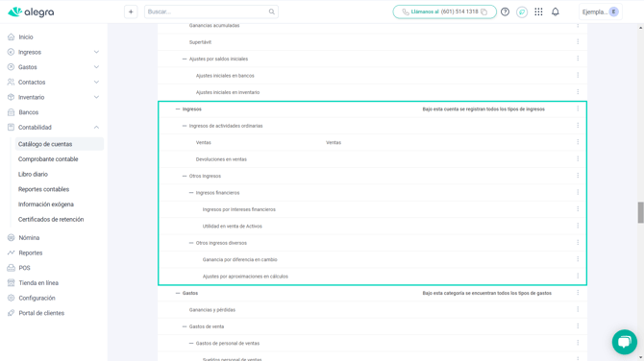This screenshot has height=361, width=644.
Task: Open the apps grid icon
Action: pos(538,12)
